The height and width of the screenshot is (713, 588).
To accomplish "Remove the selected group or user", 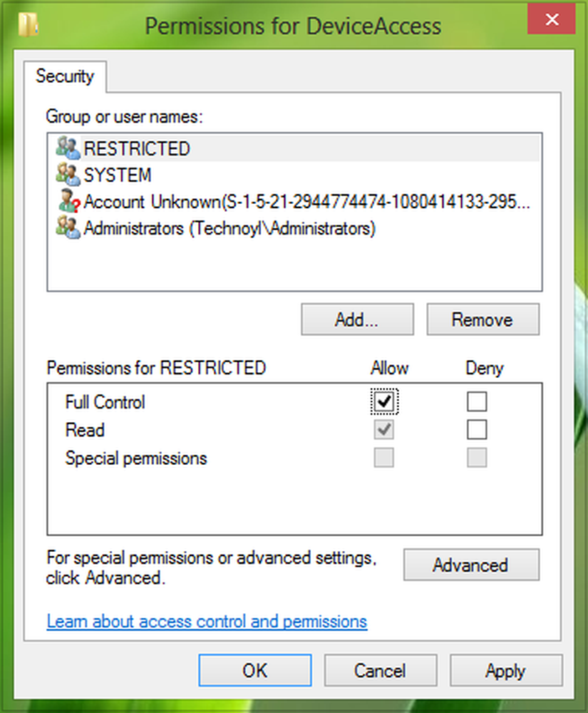I will 483,320.
